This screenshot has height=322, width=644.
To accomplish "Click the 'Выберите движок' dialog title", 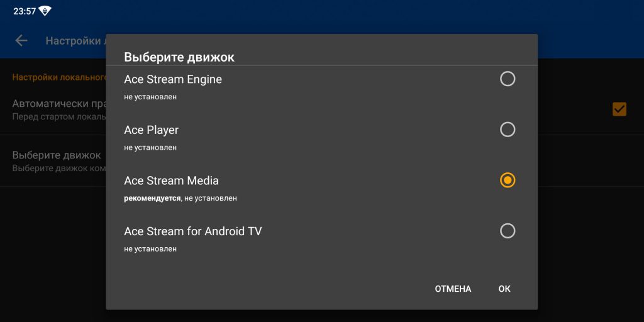I will click(x=179, y=57).
